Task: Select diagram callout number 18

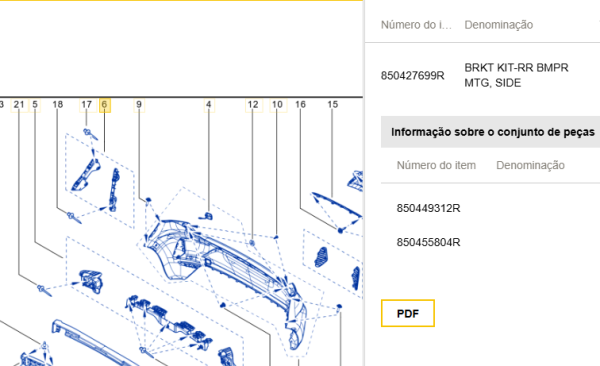Action: coord(58,105)
